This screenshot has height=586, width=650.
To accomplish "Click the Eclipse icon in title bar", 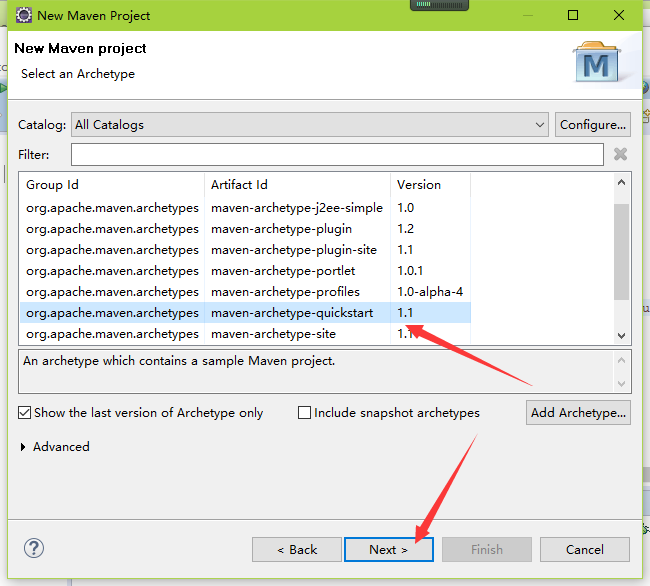I will [24, 15].
